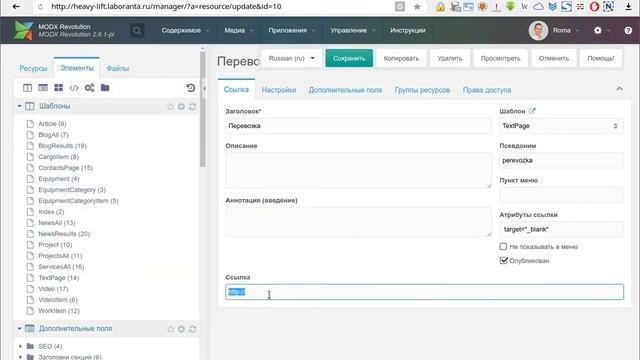The height and width of the screenshot is (360, 640).
Task: Click Просмотреть button
Action: (x=500, y=58)
